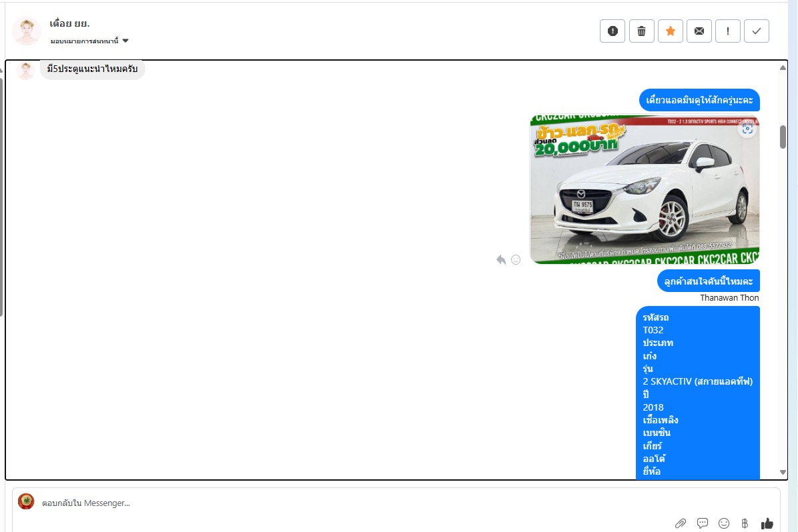Image resolution: width=798 pixels, height=532 pixels.
Task: Select message ลูกค้าสนใจคันนี้ไหมคะ
Action: tap(708, 281)
